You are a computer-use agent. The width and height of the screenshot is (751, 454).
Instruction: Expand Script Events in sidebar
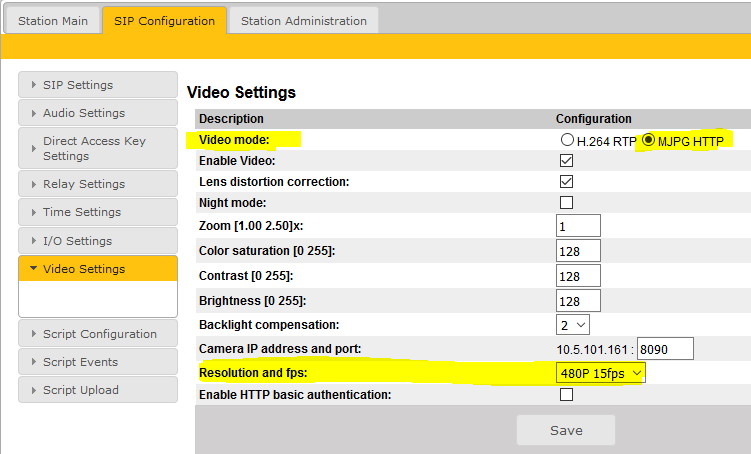[x=97, y=362]
